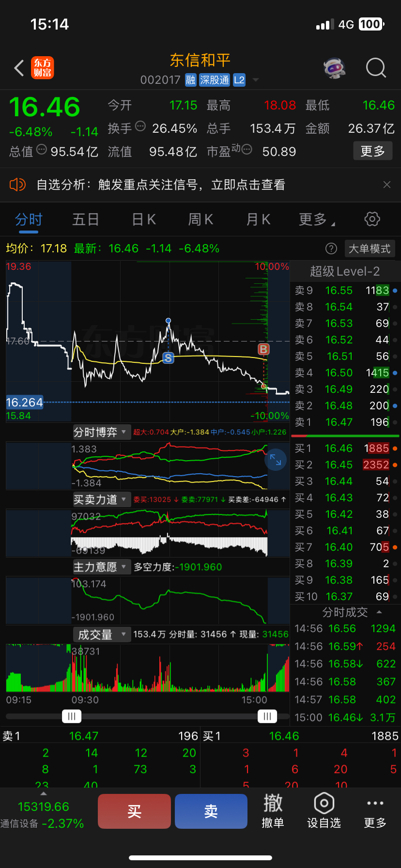Select 买7 order row at 16.40
Screen dimensions: 401x868
pyautogui.click(x=346, y=547)
